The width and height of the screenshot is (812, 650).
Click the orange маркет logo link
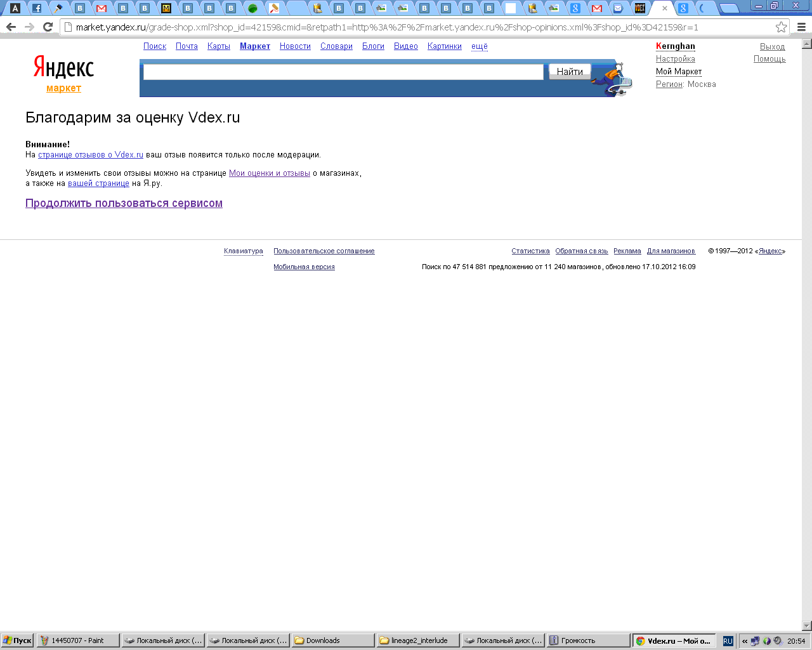(x=63, y=88)
